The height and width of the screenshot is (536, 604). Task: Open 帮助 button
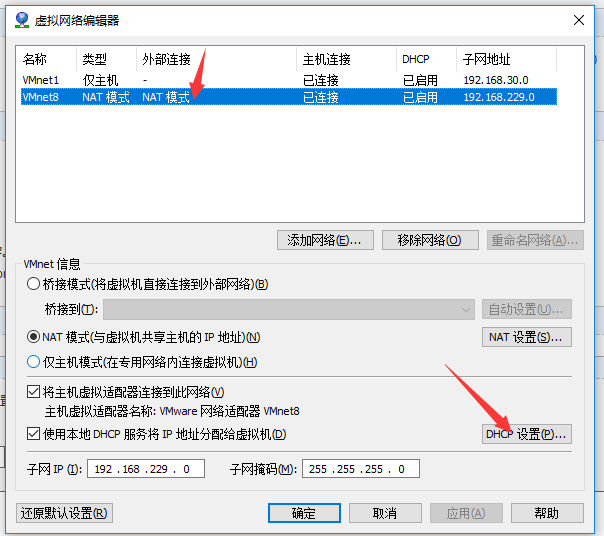pyautogui.click(x=547, y=513)
